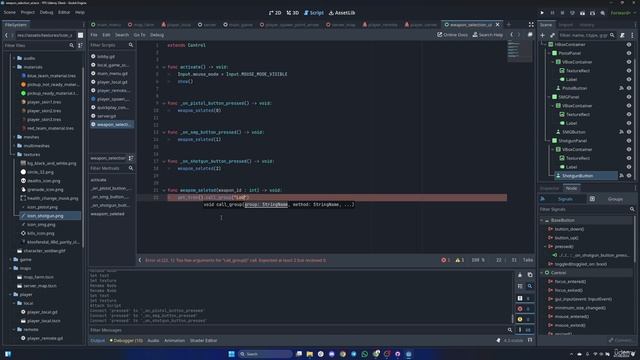Toggle visibility of the PistolPanel node

pyautogui.click(x=629, y=53)
